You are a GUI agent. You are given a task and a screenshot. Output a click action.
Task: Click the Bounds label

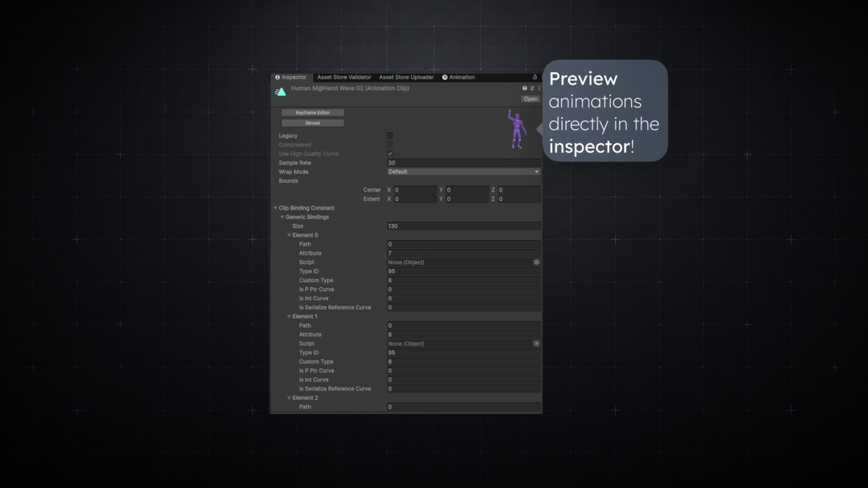click(x=289, y=181)
